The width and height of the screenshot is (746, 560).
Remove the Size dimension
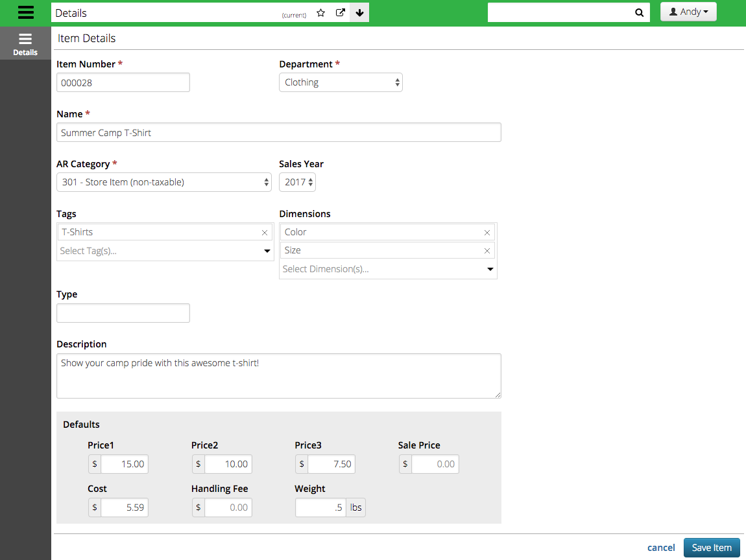[487, 251]
